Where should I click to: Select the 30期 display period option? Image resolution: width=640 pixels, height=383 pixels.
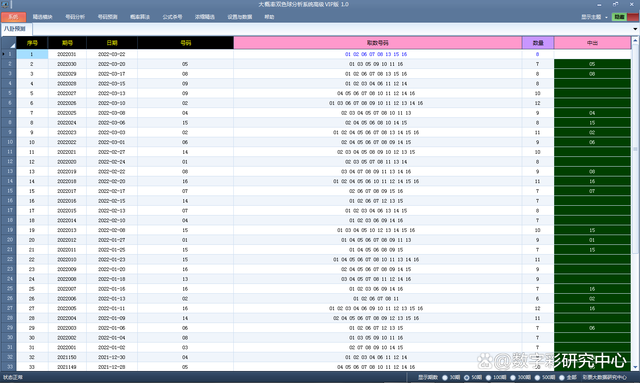tap(452, 377)
